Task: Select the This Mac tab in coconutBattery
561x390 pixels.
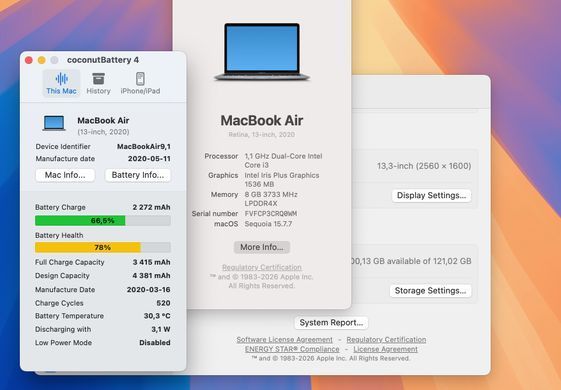Action: coord(61,83)
